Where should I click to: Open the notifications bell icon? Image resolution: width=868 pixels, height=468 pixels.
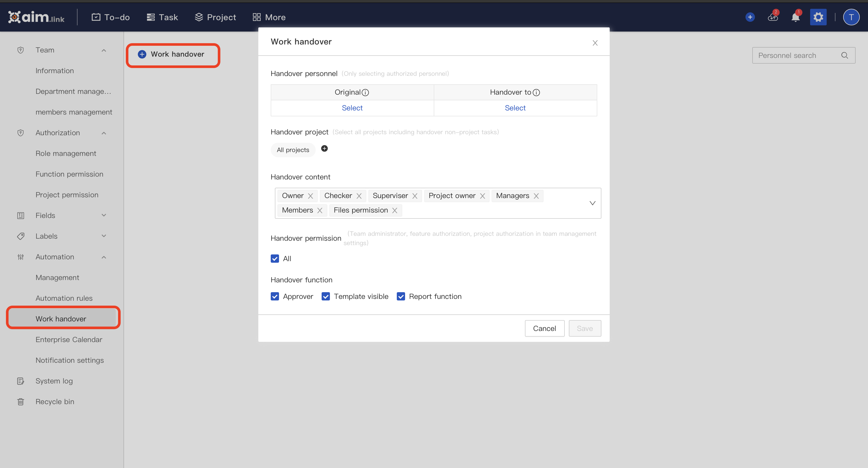point(795,17)
